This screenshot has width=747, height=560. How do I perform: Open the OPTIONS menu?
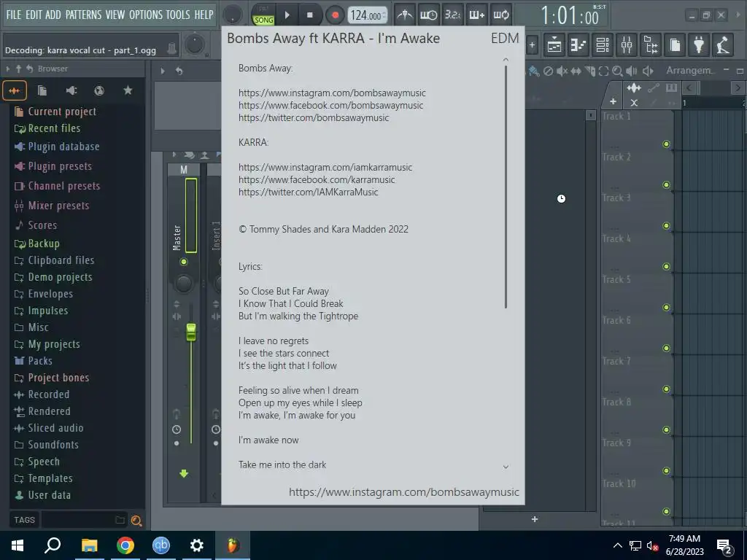point(146,15)
